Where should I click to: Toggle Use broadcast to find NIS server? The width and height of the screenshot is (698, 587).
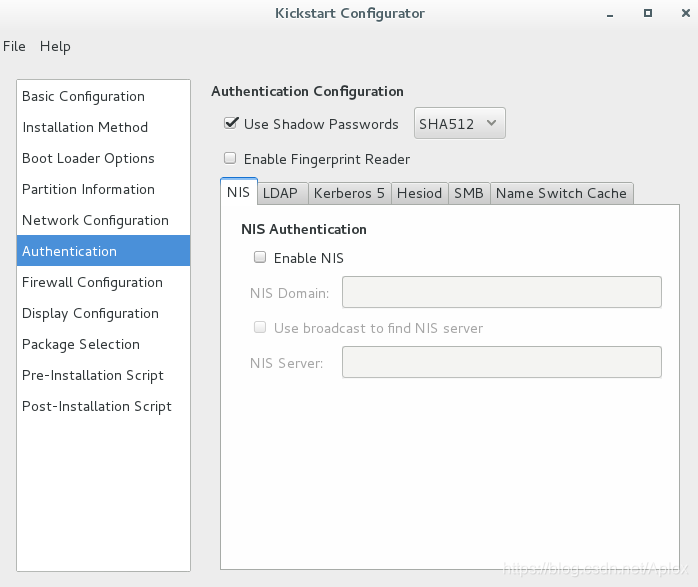tap(260, 328)
